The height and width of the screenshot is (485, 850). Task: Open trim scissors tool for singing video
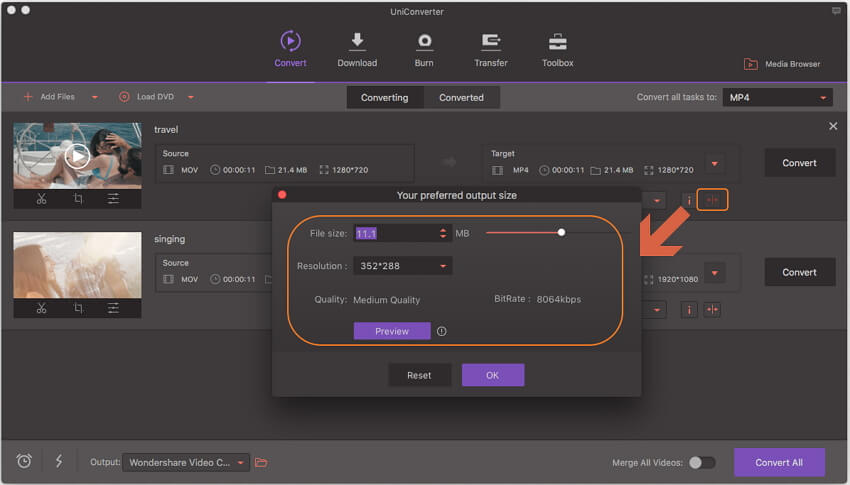coord(41,308)
